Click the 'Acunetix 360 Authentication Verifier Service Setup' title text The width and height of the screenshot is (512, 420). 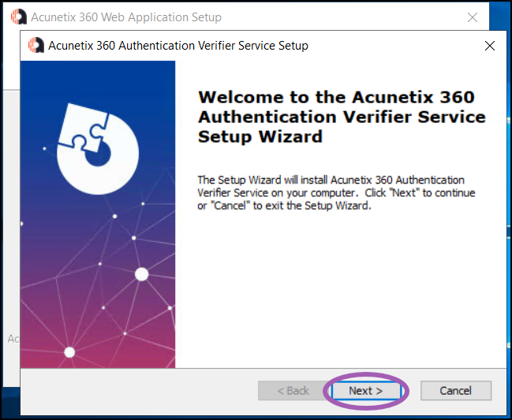pyautogui.click(x=178, y=46)
